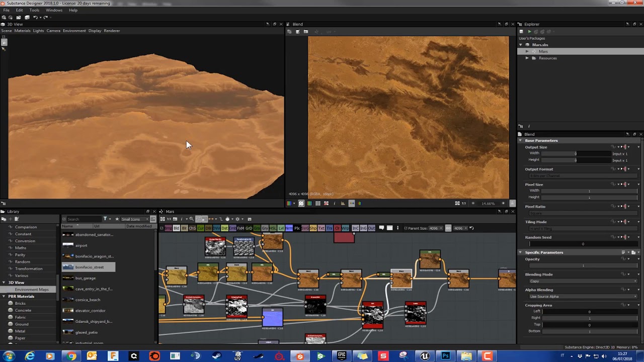The height and width of the screenshot is (362, 644).
Task: Collapse the PBR Materials library category
Action: 4,296
